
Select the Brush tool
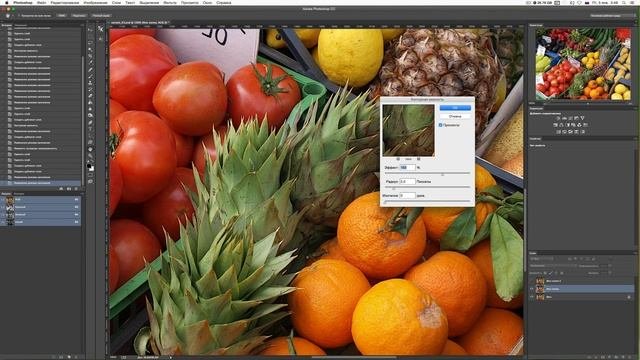[x=90, y=76]
